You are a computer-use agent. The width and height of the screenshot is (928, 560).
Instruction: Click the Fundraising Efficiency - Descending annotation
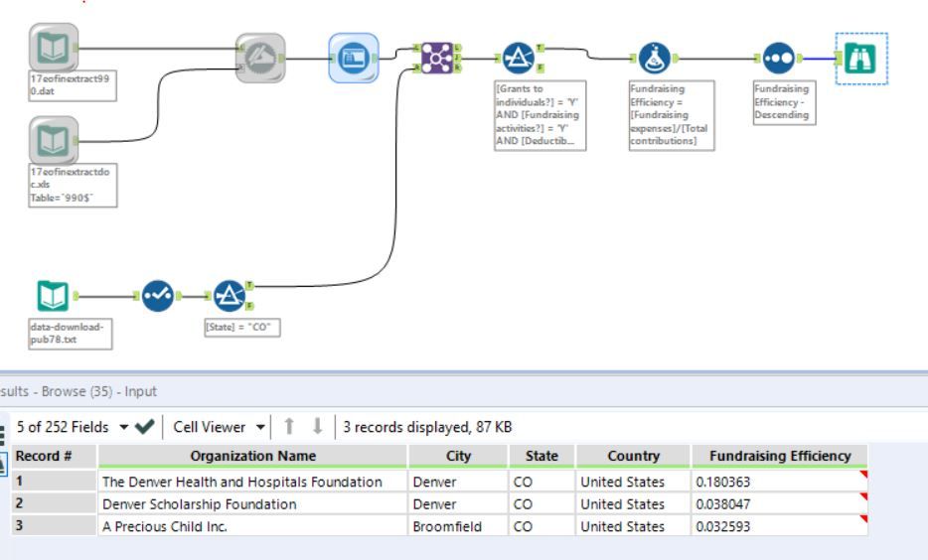(x=784, y=102)
